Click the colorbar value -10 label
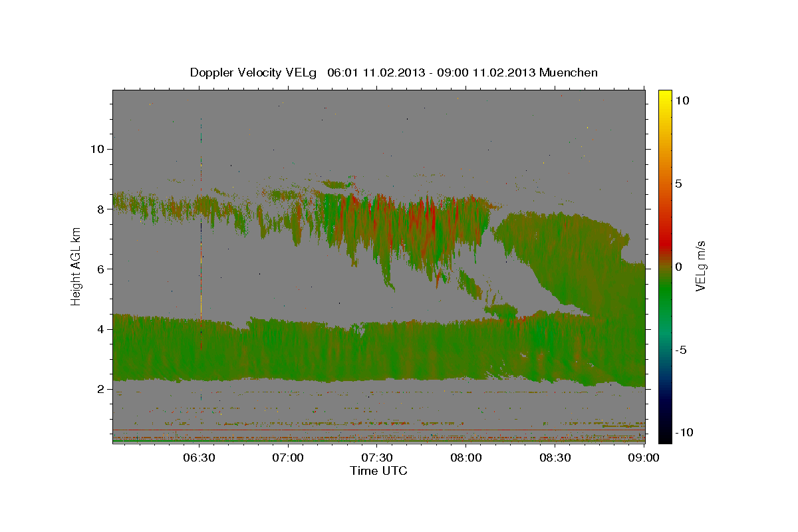The image size is (798, 532). 684,433
